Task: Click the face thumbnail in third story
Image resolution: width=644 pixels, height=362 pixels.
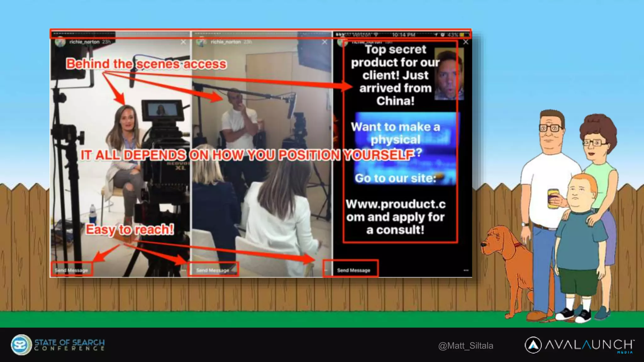Action: pyautogui.click(x=449, y=74)
